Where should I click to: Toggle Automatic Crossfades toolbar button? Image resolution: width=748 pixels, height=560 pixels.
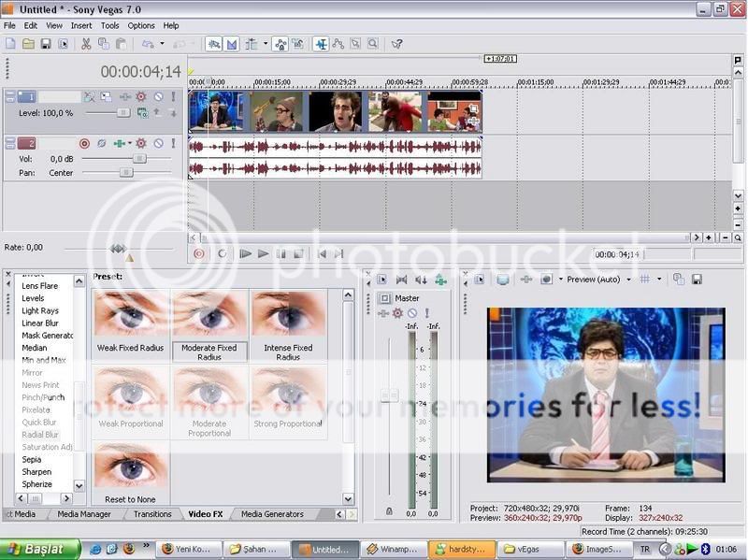(x=231, y=44)
